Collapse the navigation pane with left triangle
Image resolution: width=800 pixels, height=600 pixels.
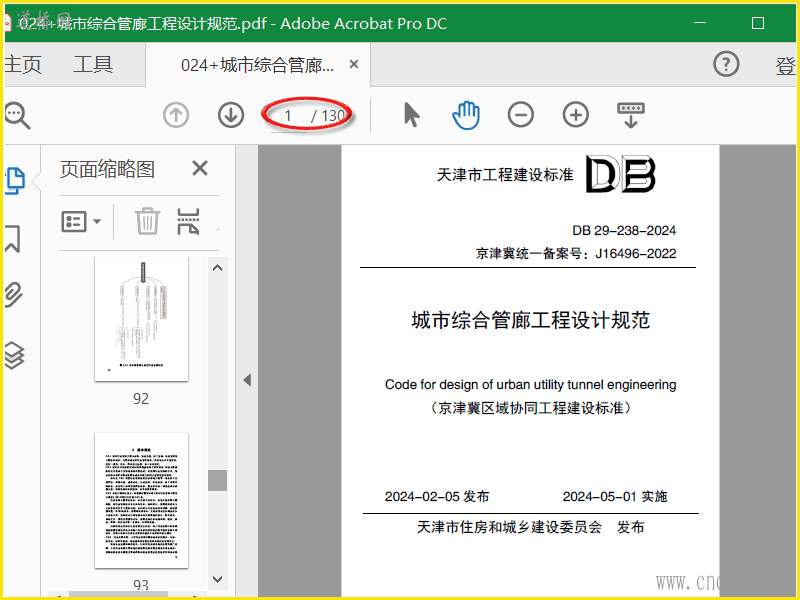point(247,380)
